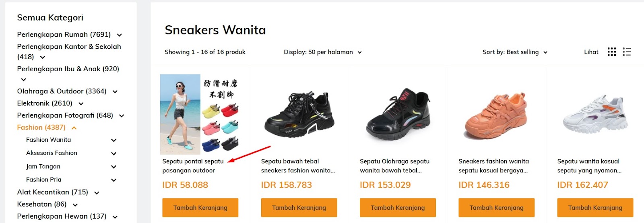Image resolution: width=644 pixels, height=223 pixels.
Task: Open Olahraga & Outdoor category
Action: (62, 91)
